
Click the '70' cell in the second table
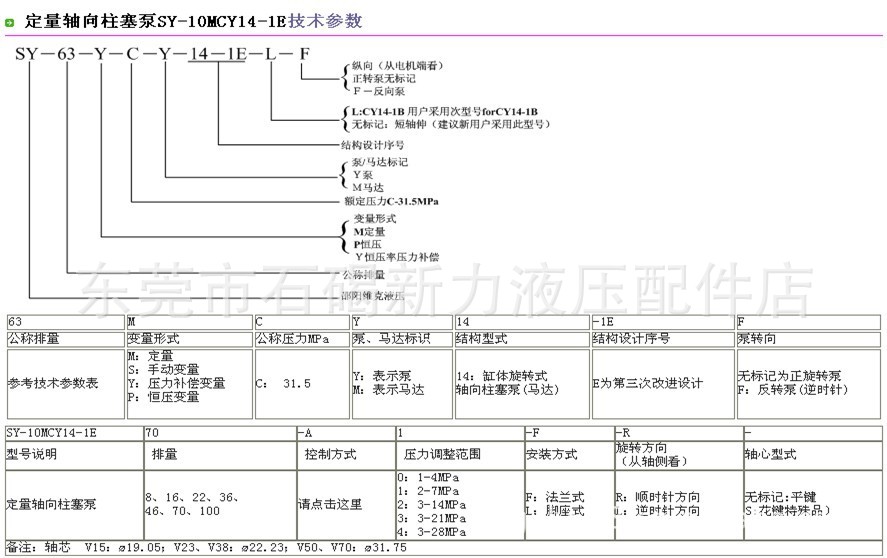(x=221, y=433)
